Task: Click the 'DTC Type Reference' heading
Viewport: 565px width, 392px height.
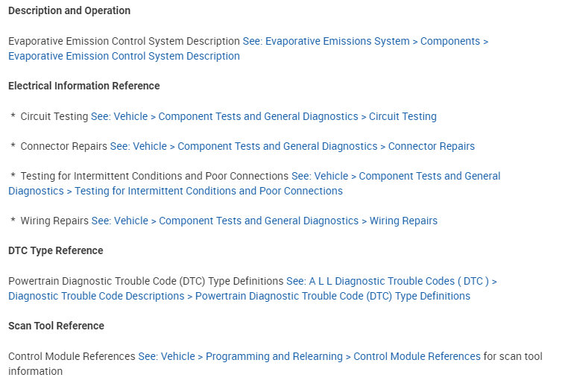Action: tap(56, 251)
